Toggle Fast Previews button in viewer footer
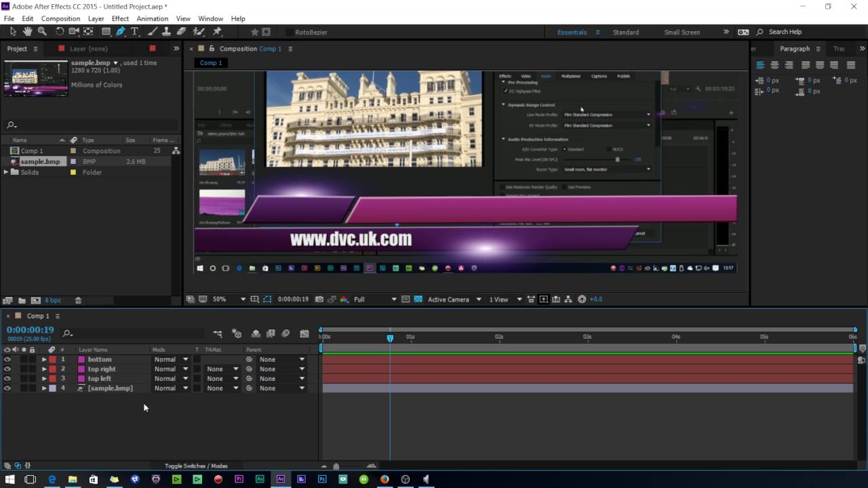The image size is (868, 488). click(543, 299)
